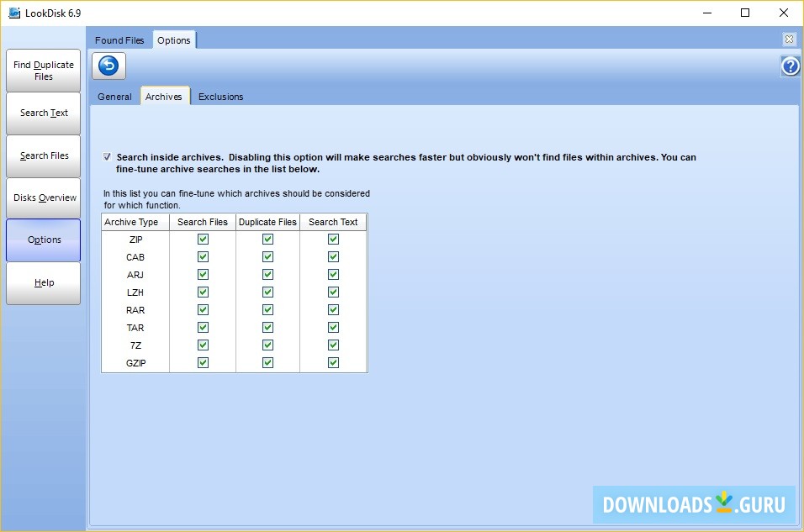The width and height of the screenshot is (804, 532).
Task: Open Search Text in sidebar
Action: point(44,113)
